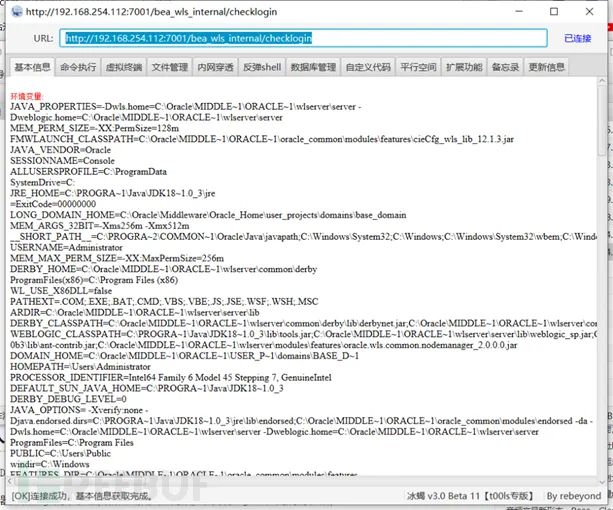The width and height of the screenshot is (613, 510).
Task: Select the 平行空间 tab
Action: [418, 67]
